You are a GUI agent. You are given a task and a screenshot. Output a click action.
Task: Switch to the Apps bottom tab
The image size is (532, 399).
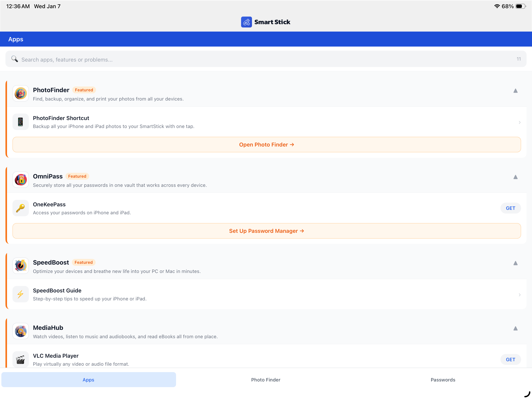(89, 380)
